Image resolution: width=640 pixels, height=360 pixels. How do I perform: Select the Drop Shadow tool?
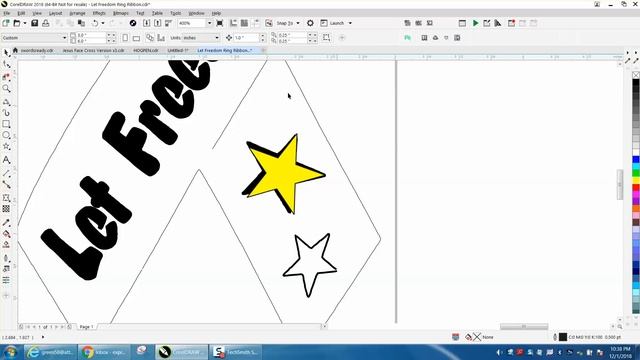coord(6,198)
